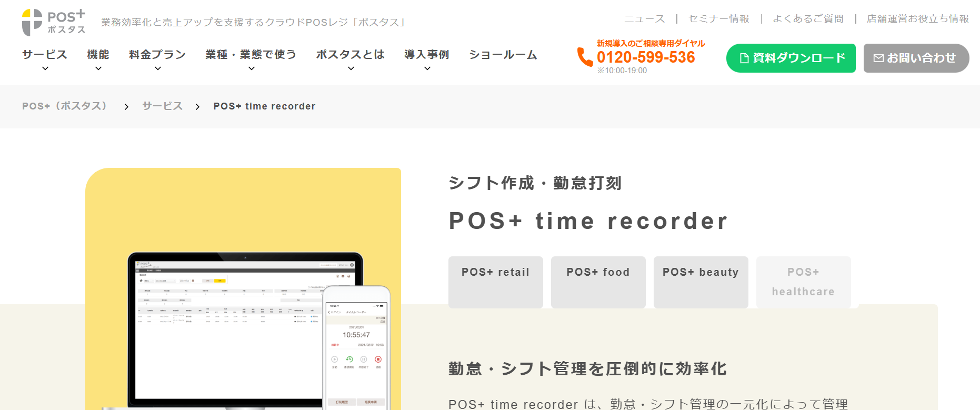Open 導入事例 navigation item
The image size is (980, 410).
coord(427,55)
